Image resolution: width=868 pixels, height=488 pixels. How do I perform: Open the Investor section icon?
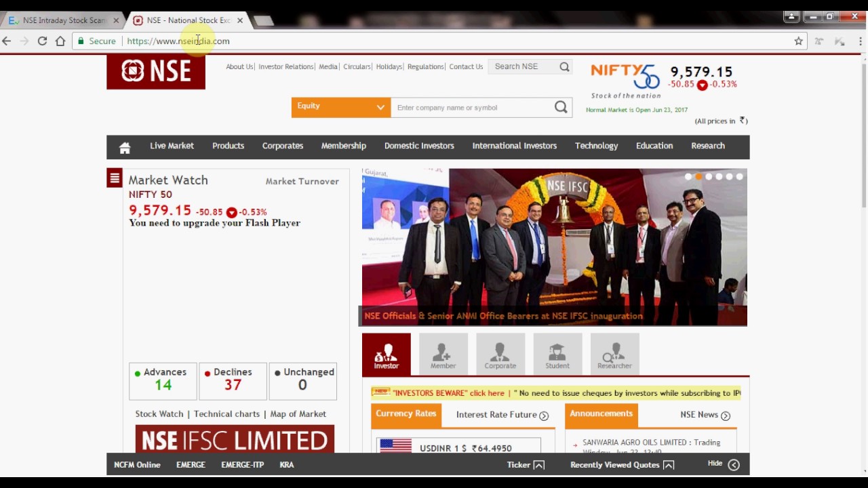click(387, 354)
